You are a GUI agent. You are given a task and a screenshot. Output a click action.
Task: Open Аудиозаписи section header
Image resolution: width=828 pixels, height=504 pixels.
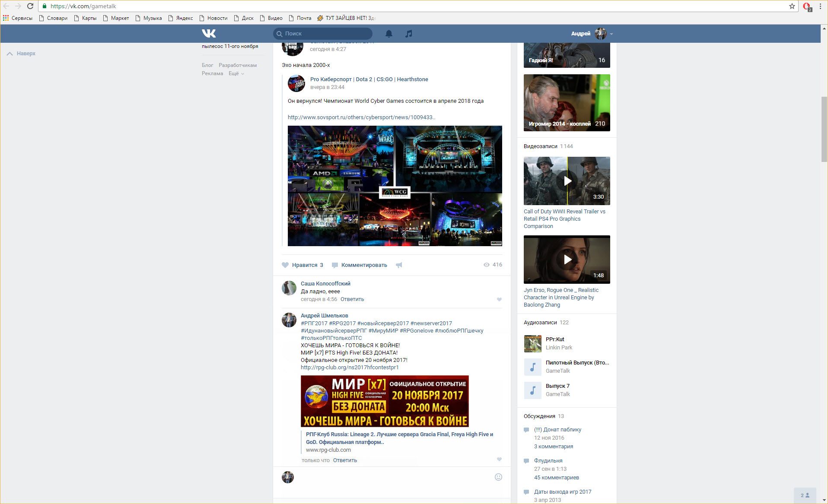click(x=540, y=323)
